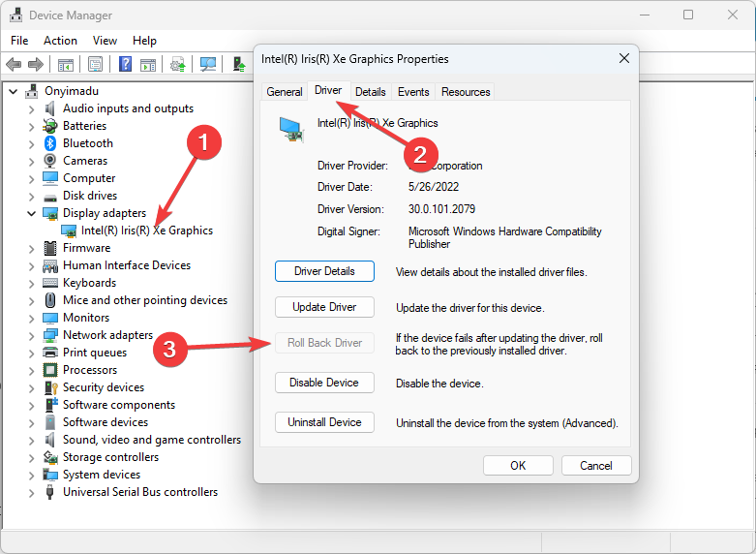Viewport: 756px width, 554px height.
Task: Click the Forward arrow in the toolbar
Action: click(x=36, y=64)
